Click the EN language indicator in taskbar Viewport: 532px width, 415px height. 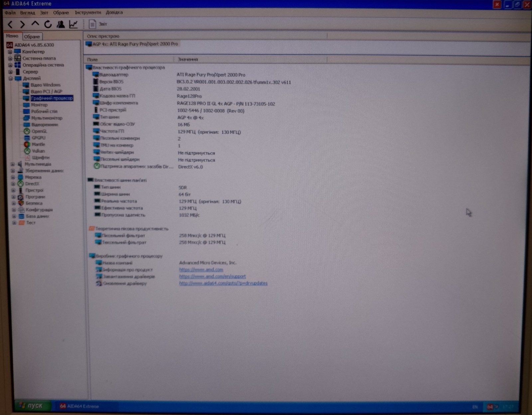(475, 407)
